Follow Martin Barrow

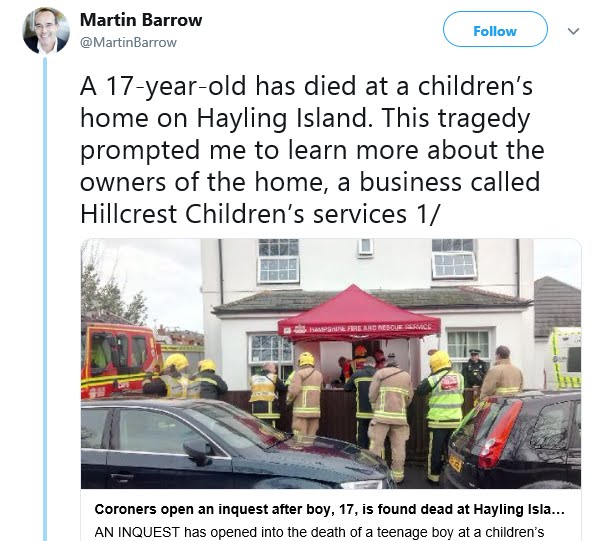tap(495, 29)
